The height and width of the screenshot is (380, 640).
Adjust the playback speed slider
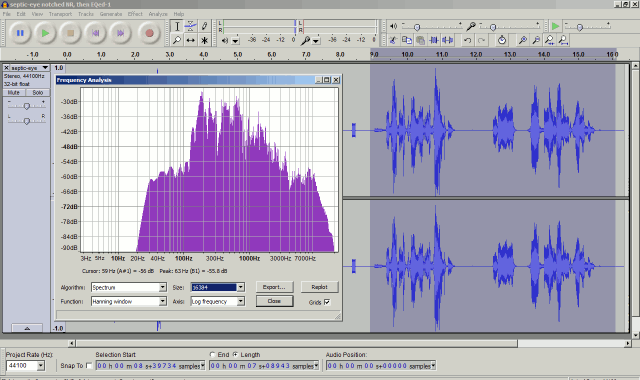[579, 27]
